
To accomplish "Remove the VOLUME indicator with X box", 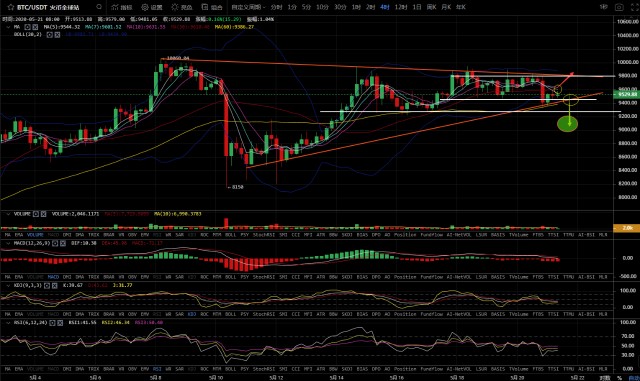I will tap(43, 214).
